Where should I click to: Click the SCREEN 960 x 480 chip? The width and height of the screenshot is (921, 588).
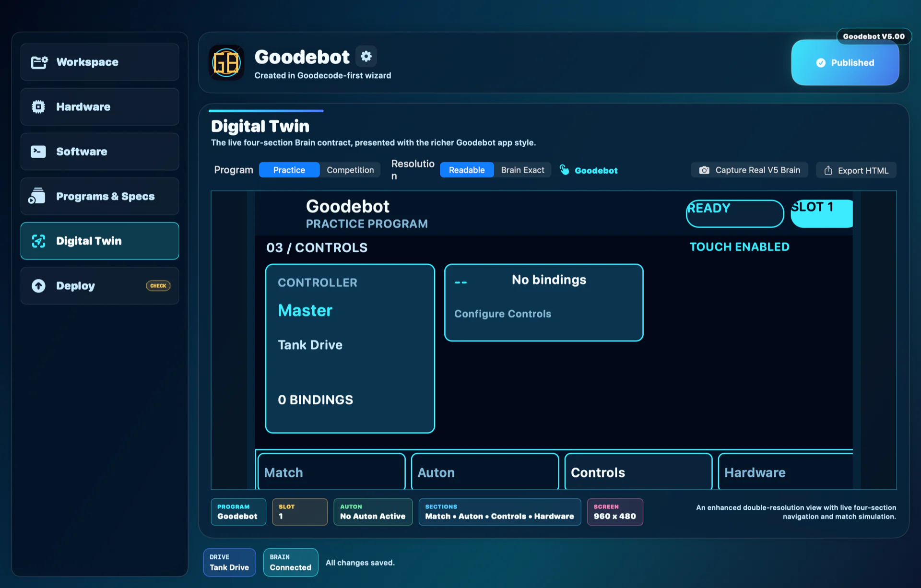[615, 512]
